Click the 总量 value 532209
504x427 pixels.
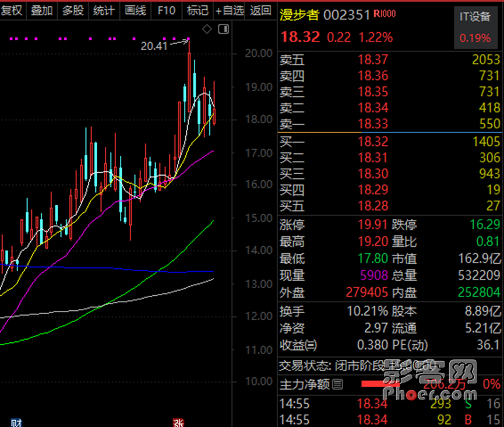[480, 275]
